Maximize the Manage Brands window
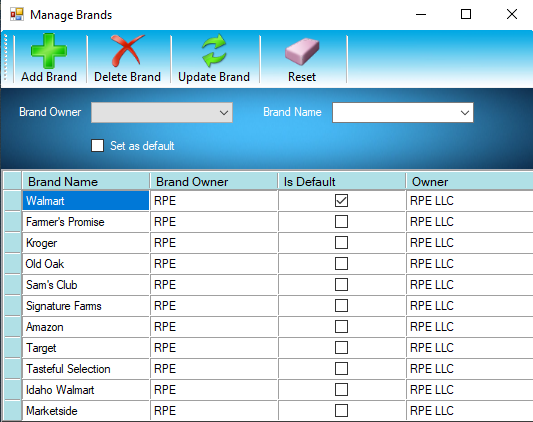This screenshot has width=533, height=422. point(466,14)
